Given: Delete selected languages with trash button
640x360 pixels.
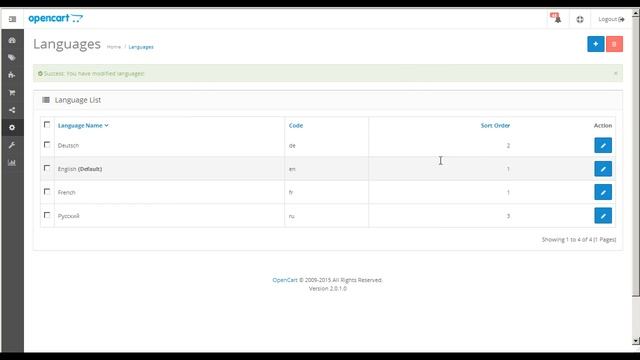Looking at the screenshot, I should (614, 44).
